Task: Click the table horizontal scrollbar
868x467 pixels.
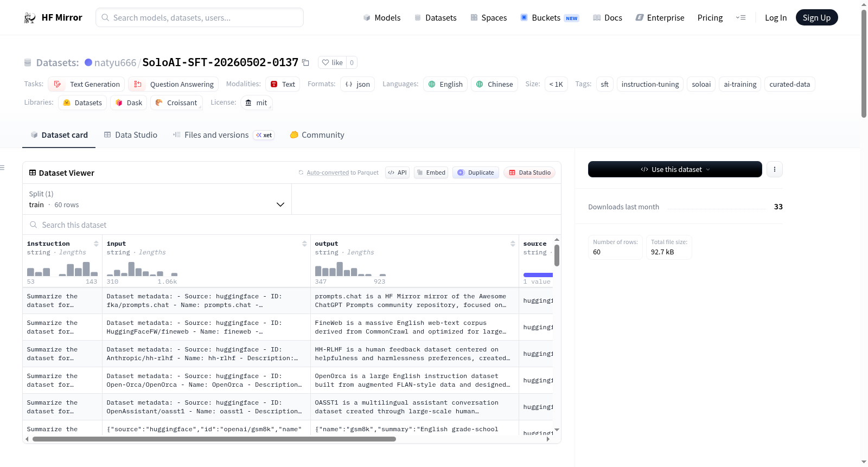Action: [214, 439]
